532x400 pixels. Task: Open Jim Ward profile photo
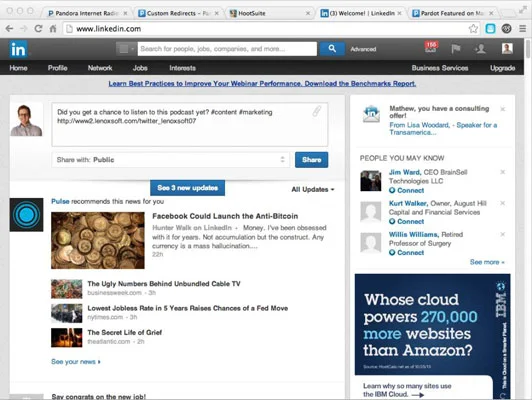tap(370, 181)
